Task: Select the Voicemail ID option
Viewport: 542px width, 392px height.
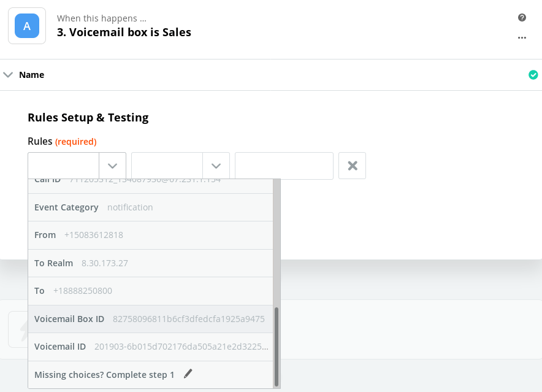Action: [x=150, y=347]
